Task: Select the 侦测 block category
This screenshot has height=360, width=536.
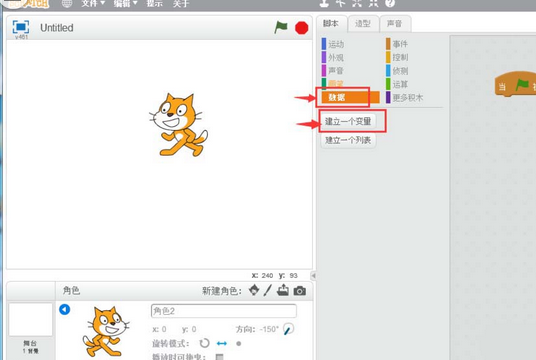Action: pos(397,71)
